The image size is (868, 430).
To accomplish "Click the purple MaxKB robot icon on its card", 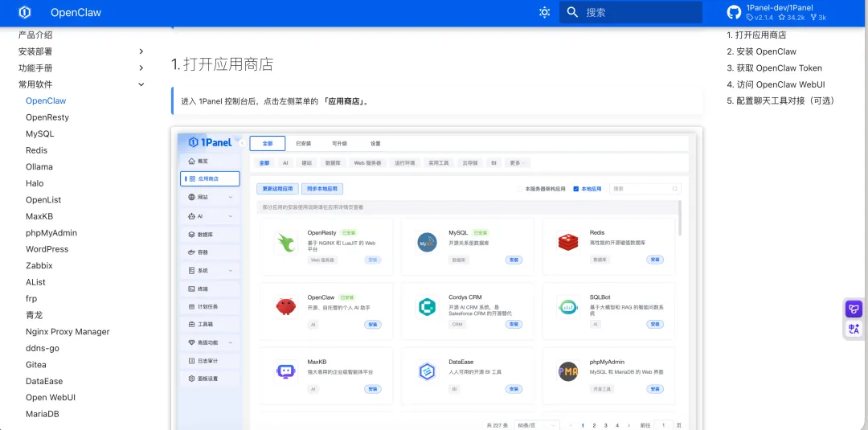I will (286, 372).
